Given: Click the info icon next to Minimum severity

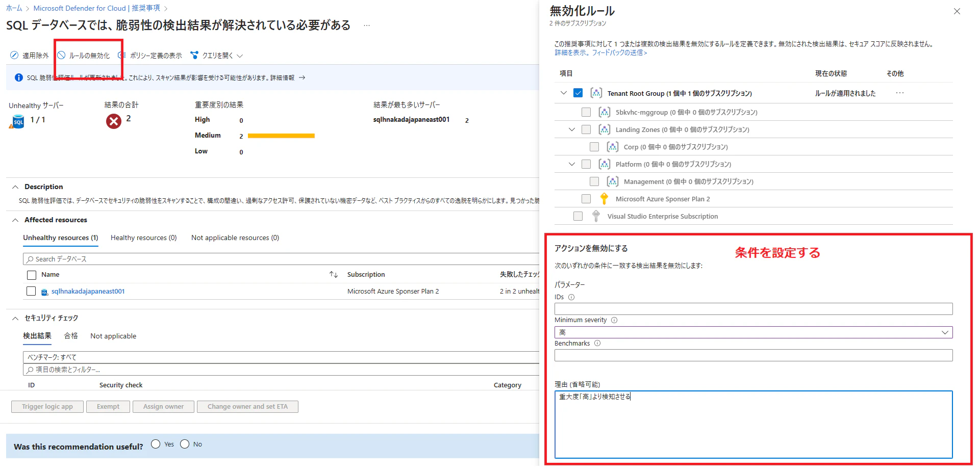Looking at the screenshot, I should (614, 320).
